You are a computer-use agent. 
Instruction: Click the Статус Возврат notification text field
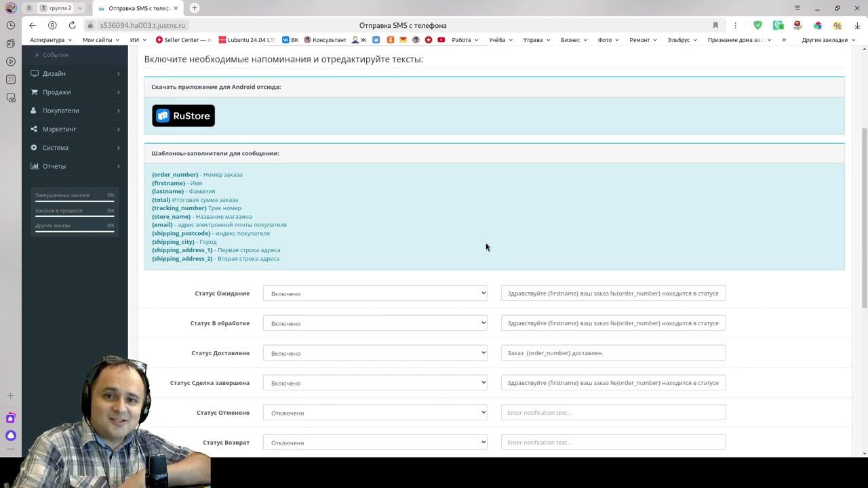tap(613, 443)
